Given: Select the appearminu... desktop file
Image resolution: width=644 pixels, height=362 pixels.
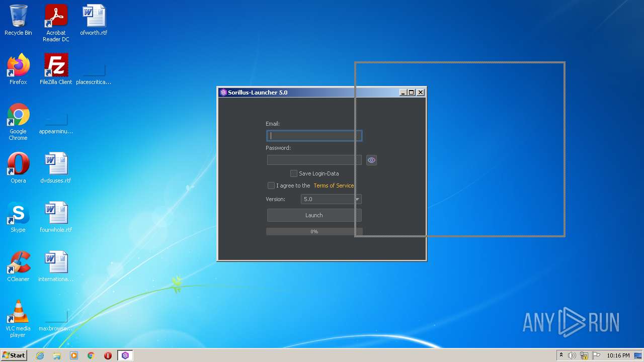Looking at the screenshot, I should click(x=56, y=119).
